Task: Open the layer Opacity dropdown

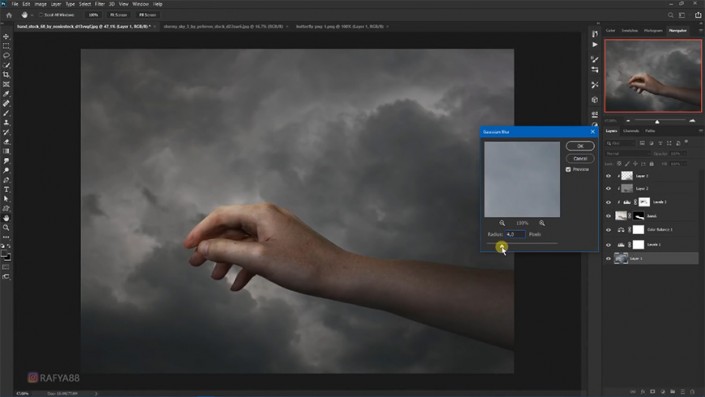Action: 678,154
